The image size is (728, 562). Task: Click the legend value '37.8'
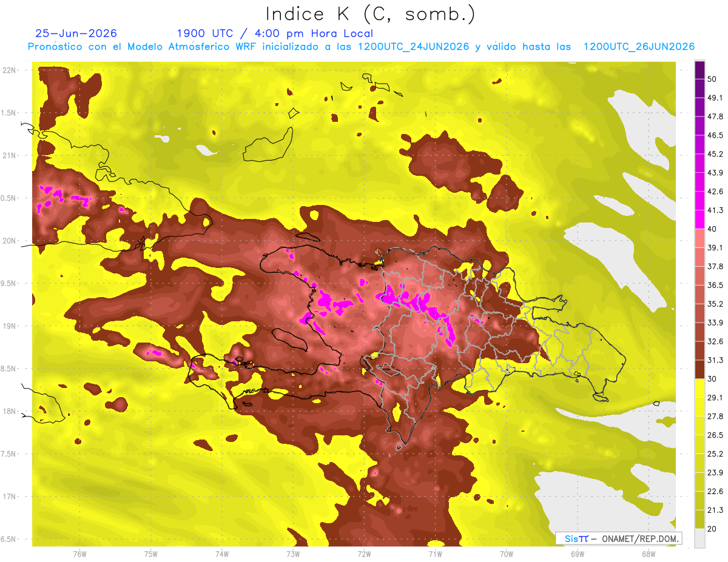point(715,267)
